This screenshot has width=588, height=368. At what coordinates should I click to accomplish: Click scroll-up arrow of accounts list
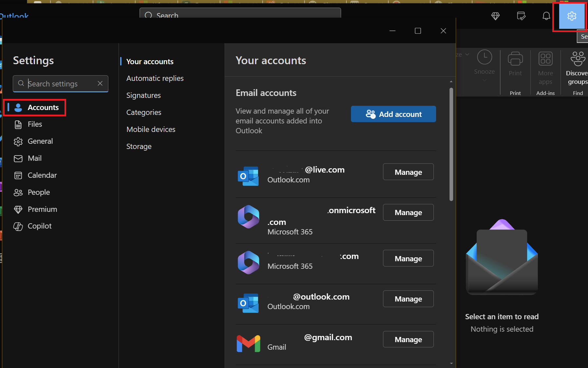(451, 81)
